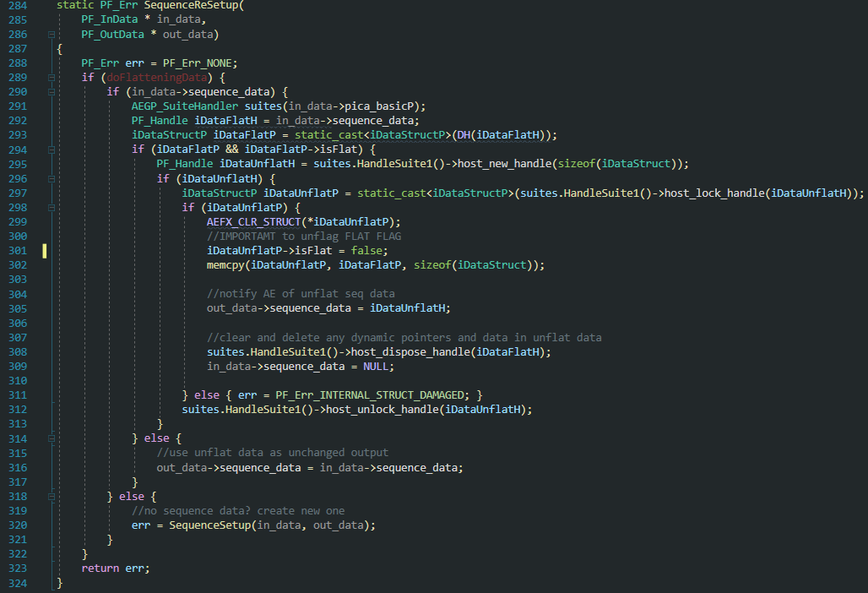Click line number 284 in the gutter
The height and width of the screenshot is (593, 868).
[17, 5]
